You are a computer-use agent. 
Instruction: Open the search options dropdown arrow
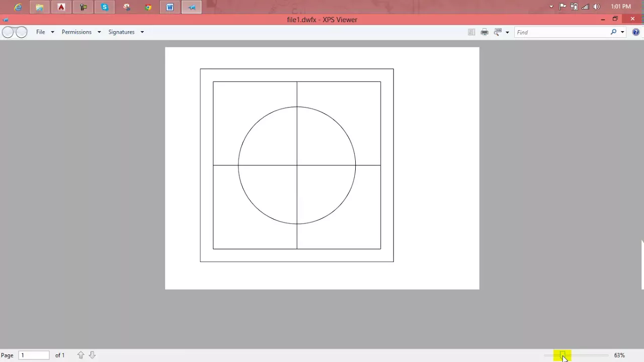(622, 32)
